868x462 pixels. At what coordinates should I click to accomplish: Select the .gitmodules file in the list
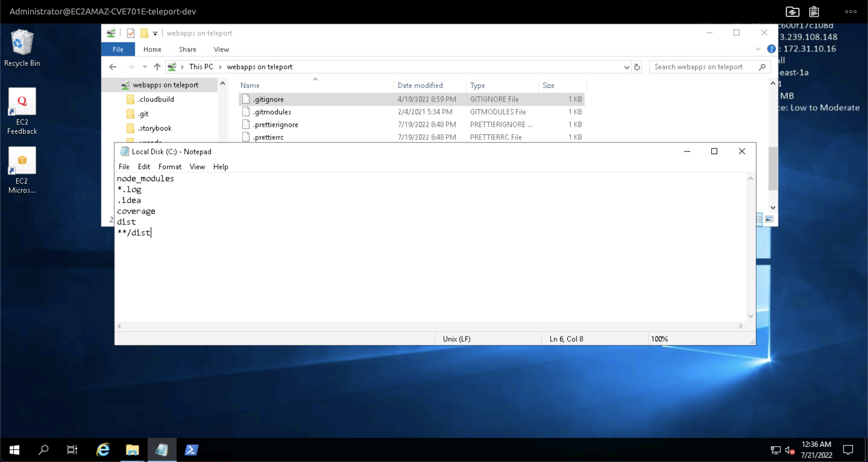pyautogui.click(x=272, y=112)
